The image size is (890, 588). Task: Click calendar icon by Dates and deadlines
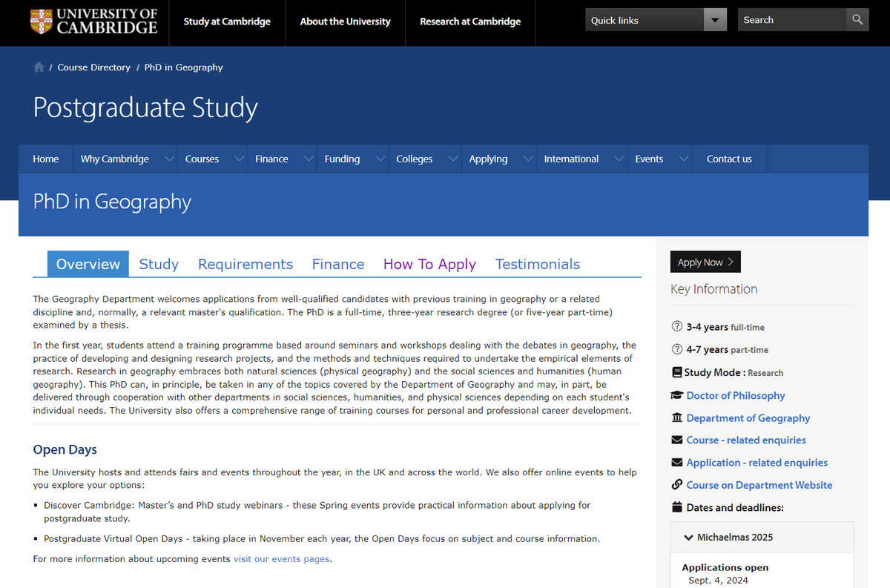tap(676, 507)
